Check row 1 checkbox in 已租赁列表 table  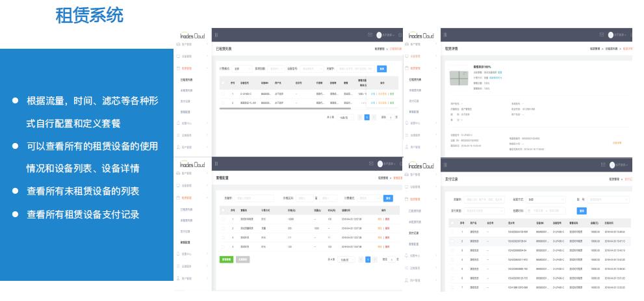224,94
